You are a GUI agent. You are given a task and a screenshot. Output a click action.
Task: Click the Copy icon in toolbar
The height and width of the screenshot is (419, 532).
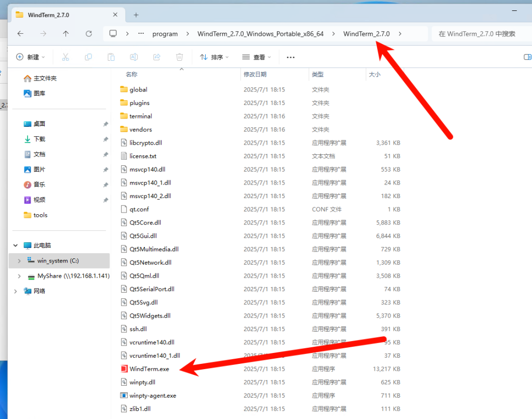click(88, 57)
